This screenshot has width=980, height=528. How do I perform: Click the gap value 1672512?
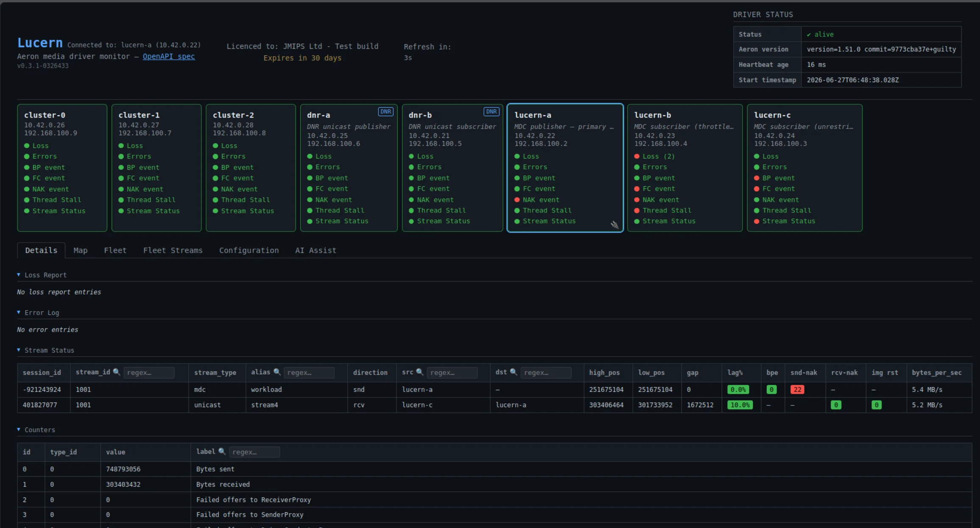[x=700, y=405]
